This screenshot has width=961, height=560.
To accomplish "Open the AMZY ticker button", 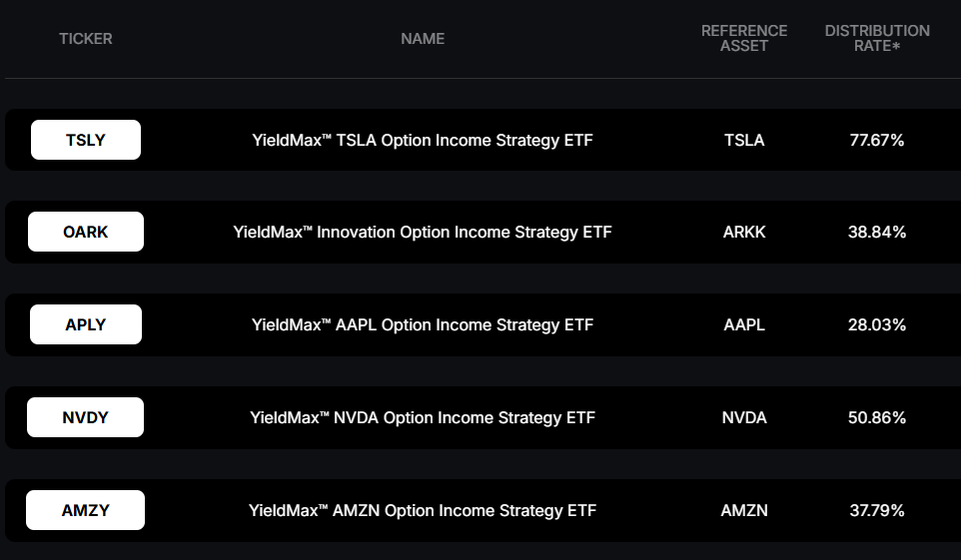I will (85, 510).
